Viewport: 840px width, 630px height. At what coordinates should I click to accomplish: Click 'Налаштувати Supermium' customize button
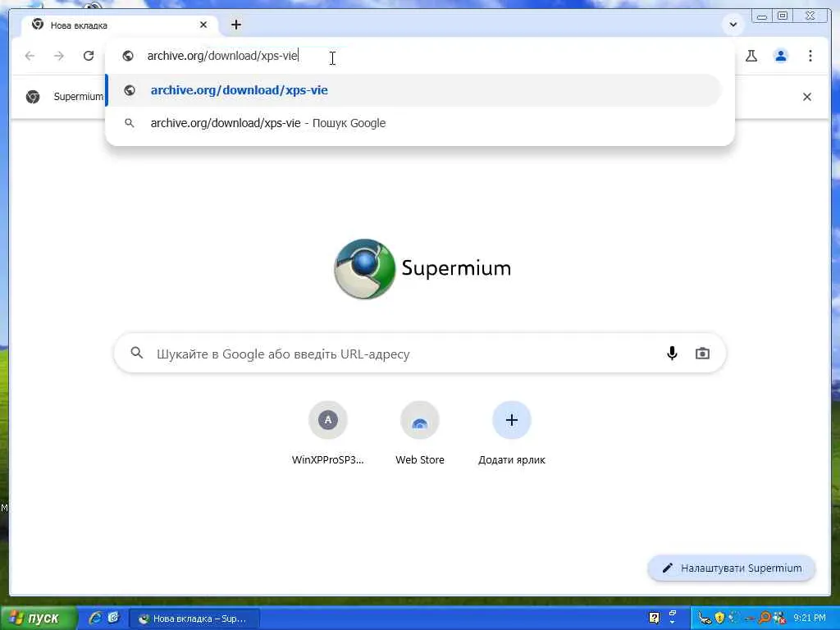[732, 568]
